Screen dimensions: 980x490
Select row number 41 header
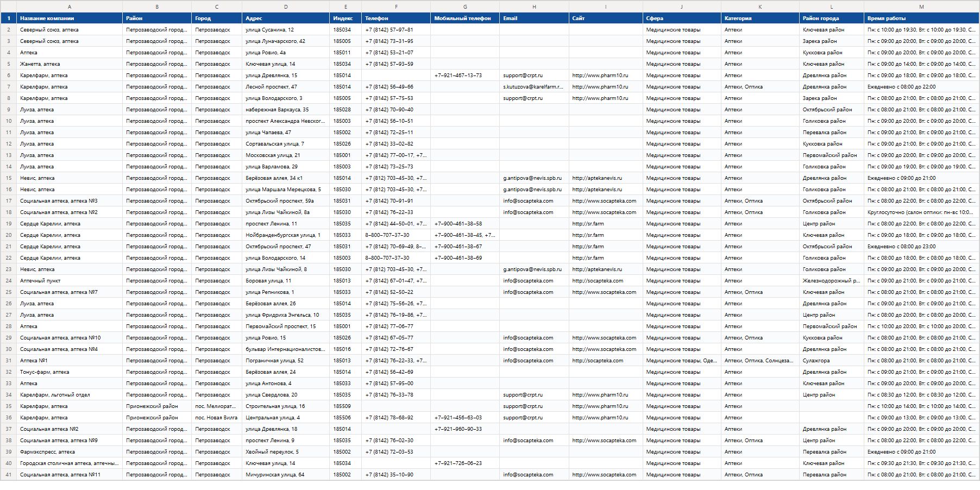click(x=9, y=475)
